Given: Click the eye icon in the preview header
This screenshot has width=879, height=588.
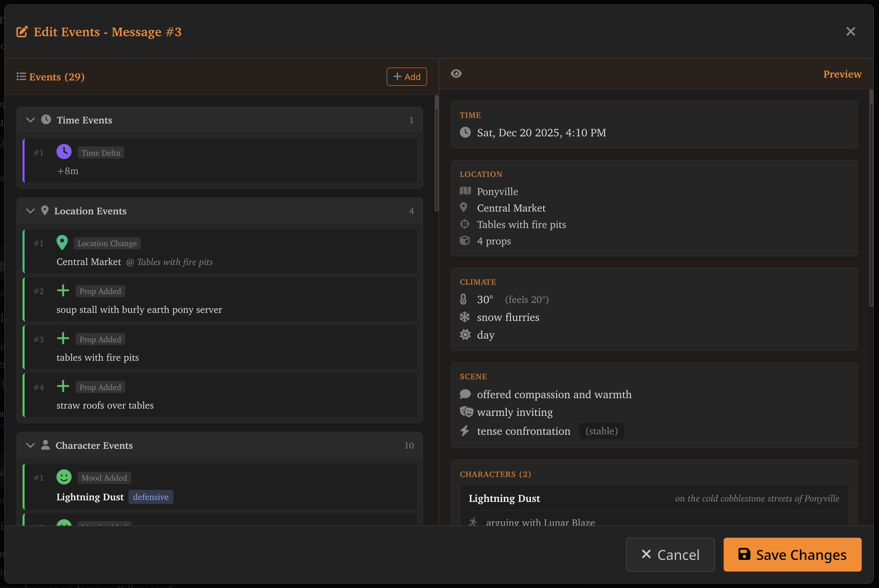Looking at the screenshot, I should click(456, 74).
